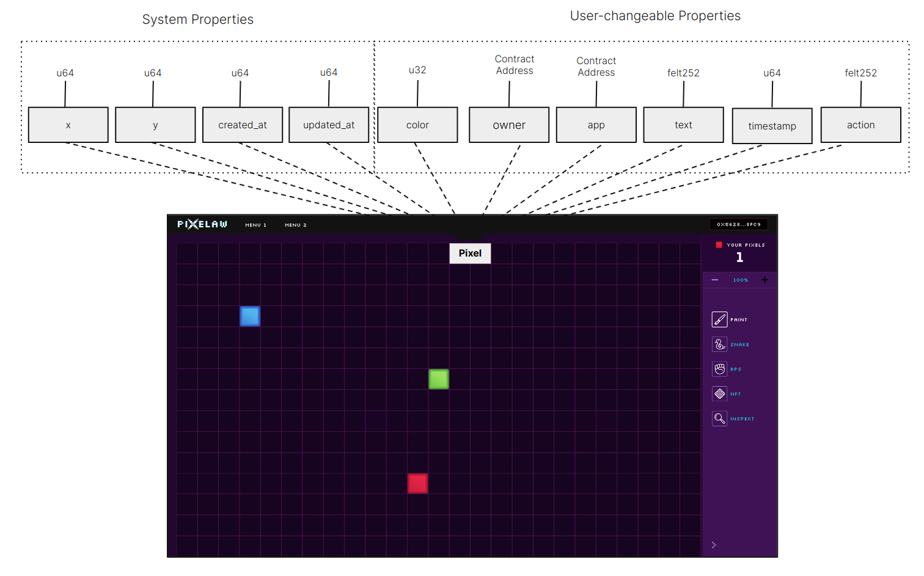Click the PixeLAW logo
The height and width of the screenshot is (576, 924).
(202, 224)
